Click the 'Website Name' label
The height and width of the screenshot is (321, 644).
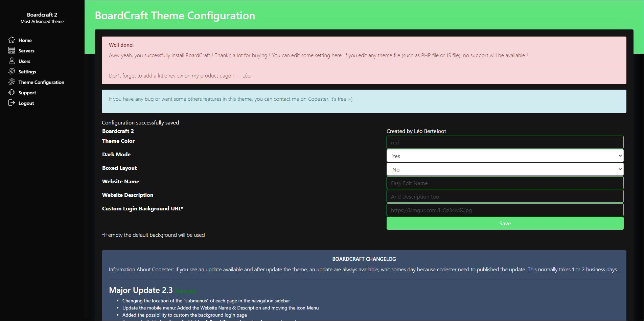[121, 181]
